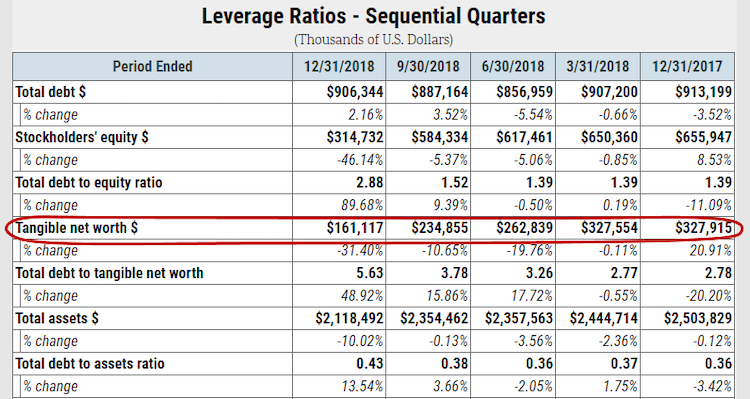
Task: Select the debt to tangible net worth 3.26
Action: [x=540, y=273]
